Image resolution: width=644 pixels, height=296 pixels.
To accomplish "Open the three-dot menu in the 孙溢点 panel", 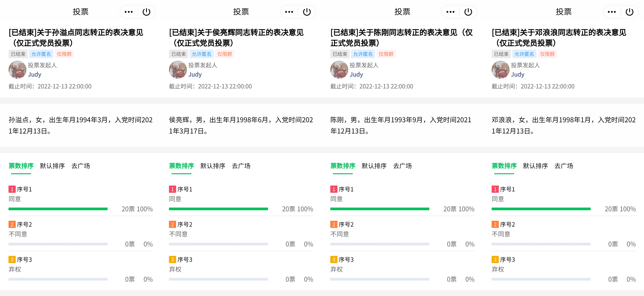I will tap(129, 12).
